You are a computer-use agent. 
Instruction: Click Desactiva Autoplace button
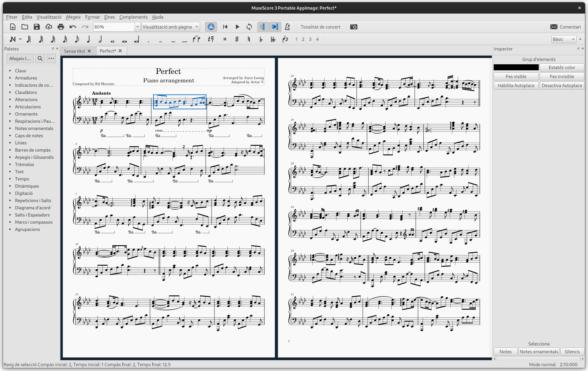click(562, 85)
